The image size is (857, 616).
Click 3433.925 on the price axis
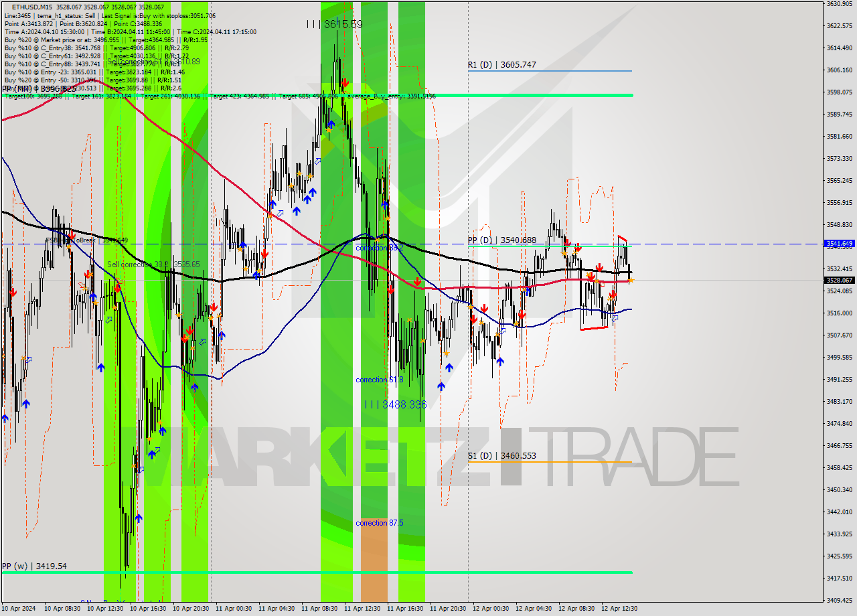pos(840,534)
